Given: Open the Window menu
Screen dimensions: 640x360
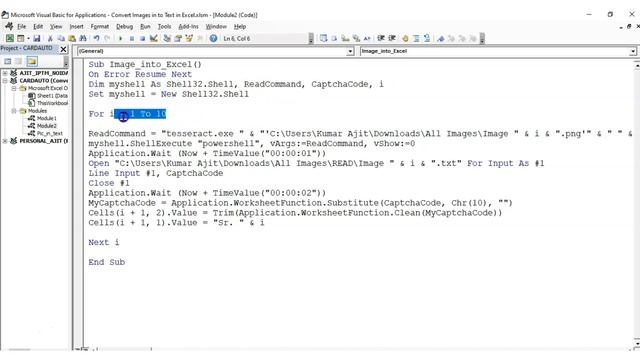Looking at the screenshot, I should coord(216,27).
